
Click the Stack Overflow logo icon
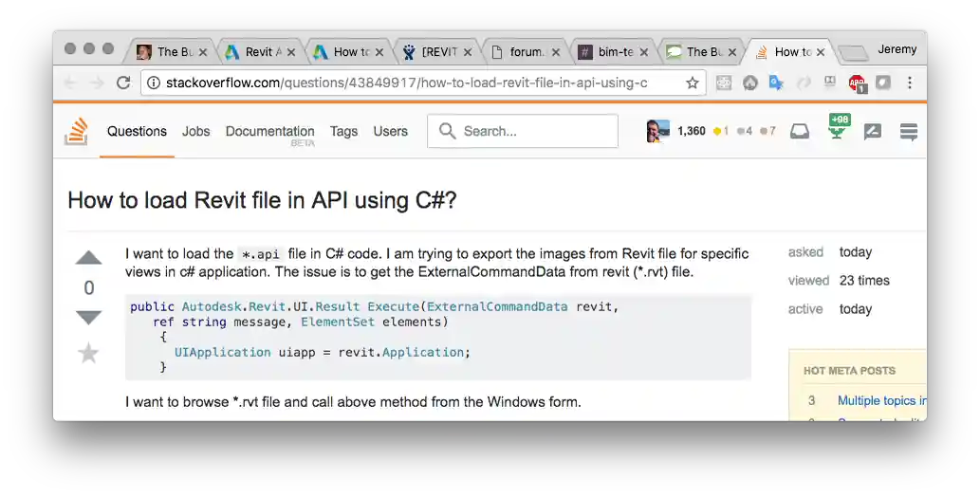click(76, 132)
